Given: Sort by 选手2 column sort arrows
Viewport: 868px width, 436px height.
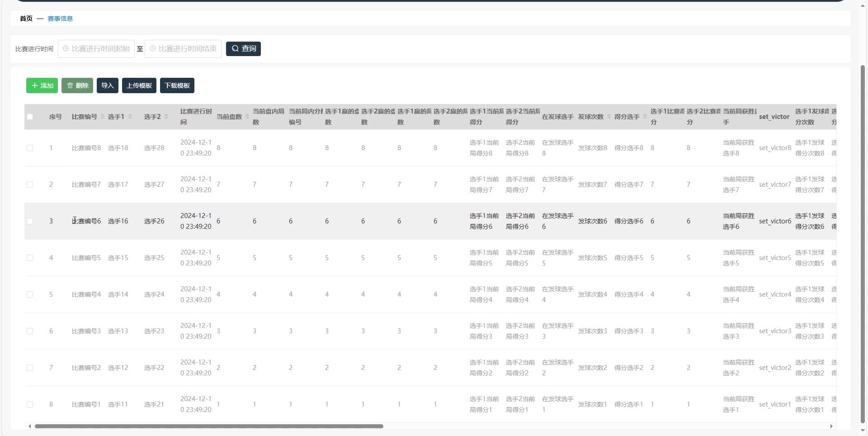Looking at the screenshot, I should 166,117.
